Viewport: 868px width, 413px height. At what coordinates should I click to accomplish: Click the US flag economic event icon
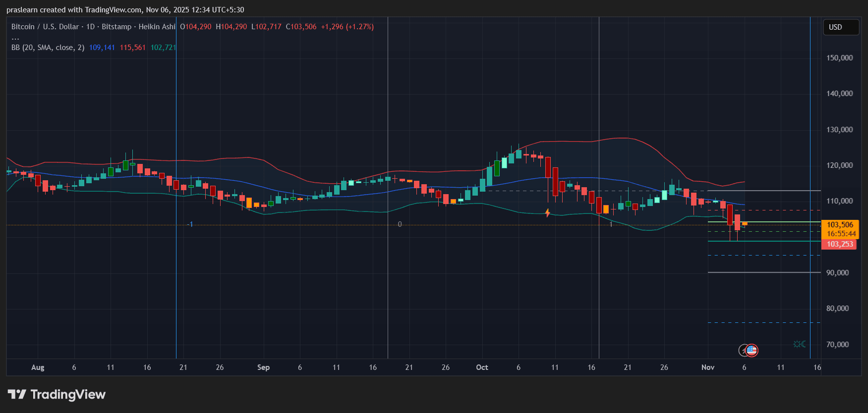click(x=752, y=351)
